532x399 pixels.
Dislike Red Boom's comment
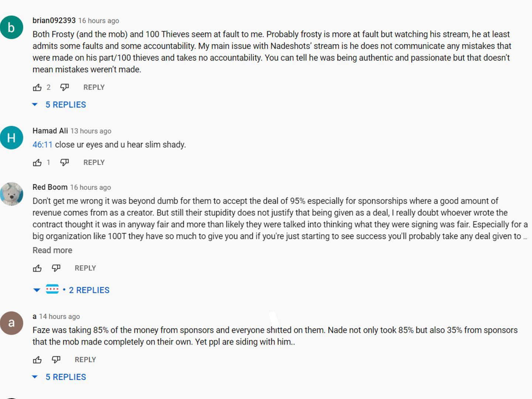pyautogui.click(x=56, y=268)
